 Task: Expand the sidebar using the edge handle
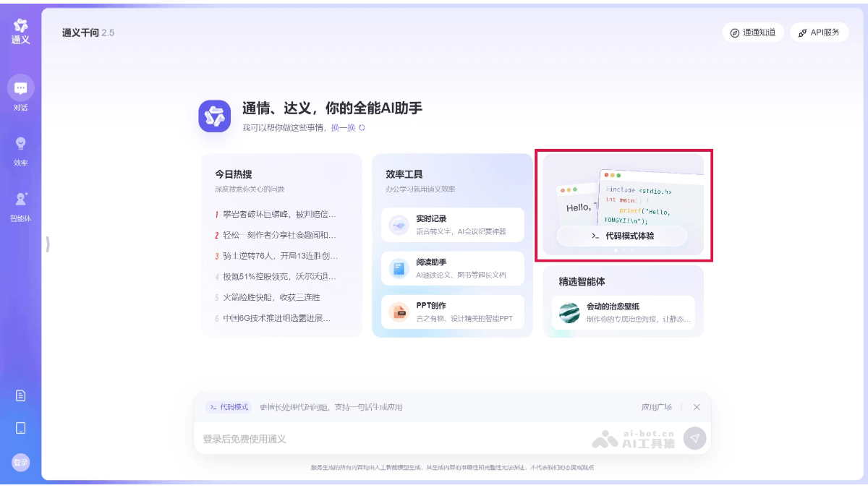[x=47, y=246]
